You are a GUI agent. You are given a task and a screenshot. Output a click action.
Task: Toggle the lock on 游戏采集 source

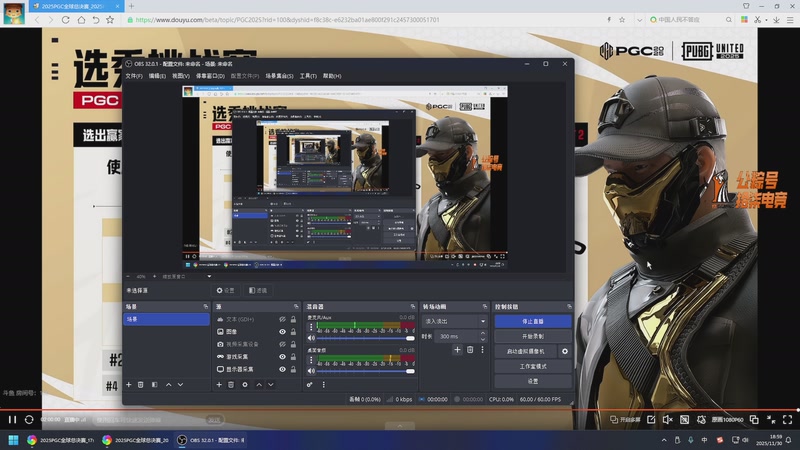tap(293, 357)
